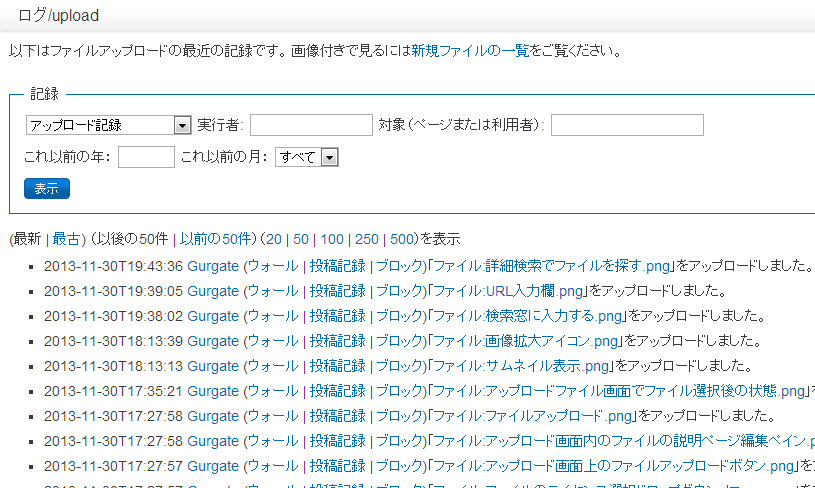Show 500 entries per page
Viewport: 815px width, 488px height.
click(x=402, y=239)
